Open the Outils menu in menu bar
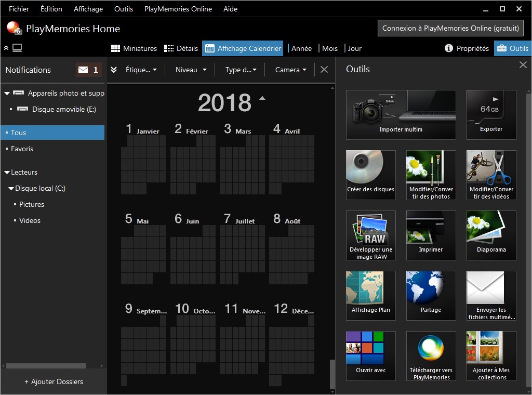This screenshot has width=532, height=395. pos(124,9)
